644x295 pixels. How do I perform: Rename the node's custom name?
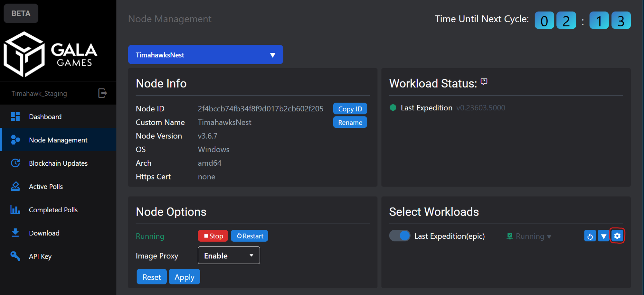[x=350, y=122]
